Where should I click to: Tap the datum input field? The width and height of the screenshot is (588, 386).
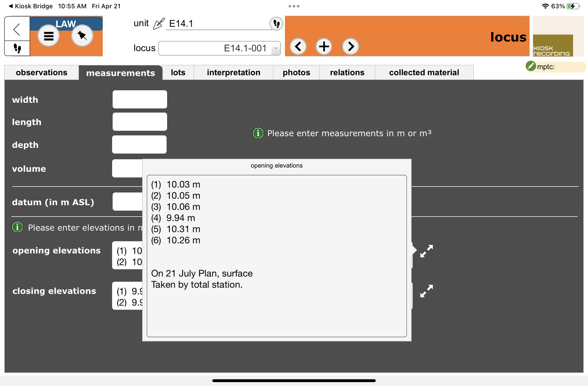coord(127,202)
